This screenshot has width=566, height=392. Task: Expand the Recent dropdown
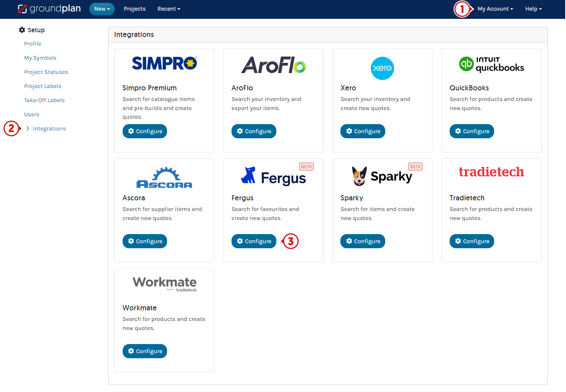[169, 9]
